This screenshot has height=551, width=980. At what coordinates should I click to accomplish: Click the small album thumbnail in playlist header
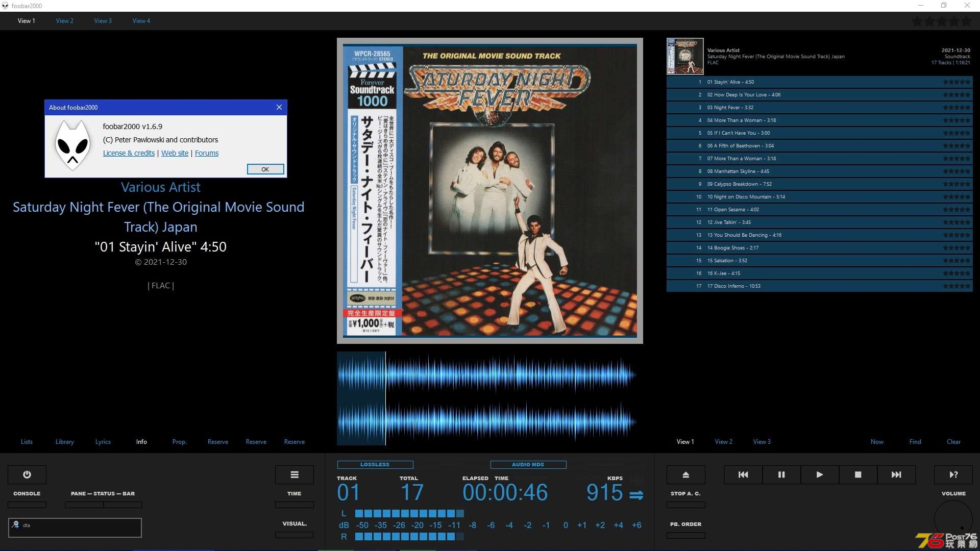pyautogui.click(x=685, y=56)
